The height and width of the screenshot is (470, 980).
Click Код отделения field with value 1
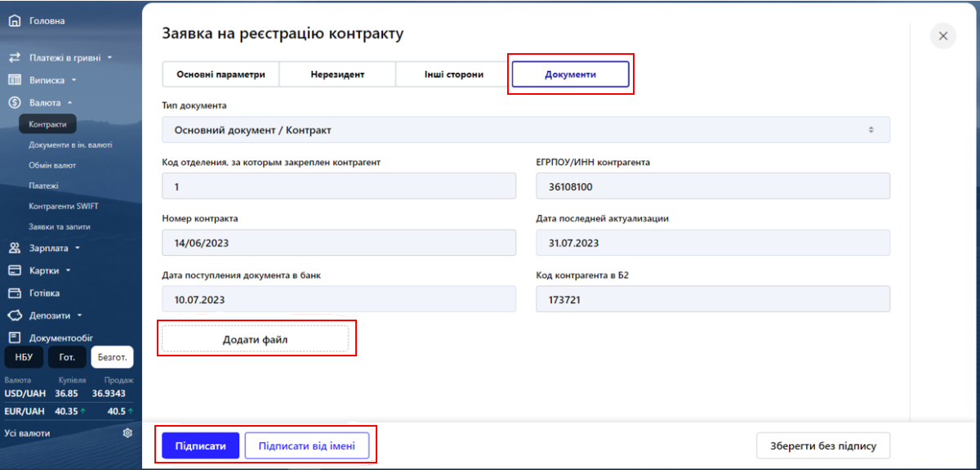pos(339,186)
